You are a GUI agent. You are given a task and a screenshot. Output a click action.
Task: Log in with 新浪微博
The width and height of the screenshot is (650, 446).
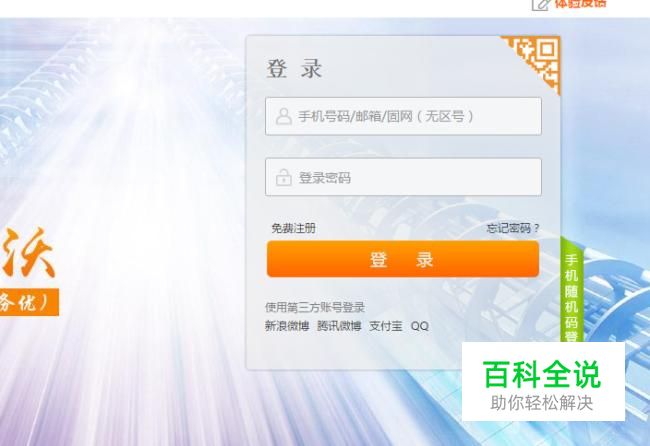pos(287,326)
